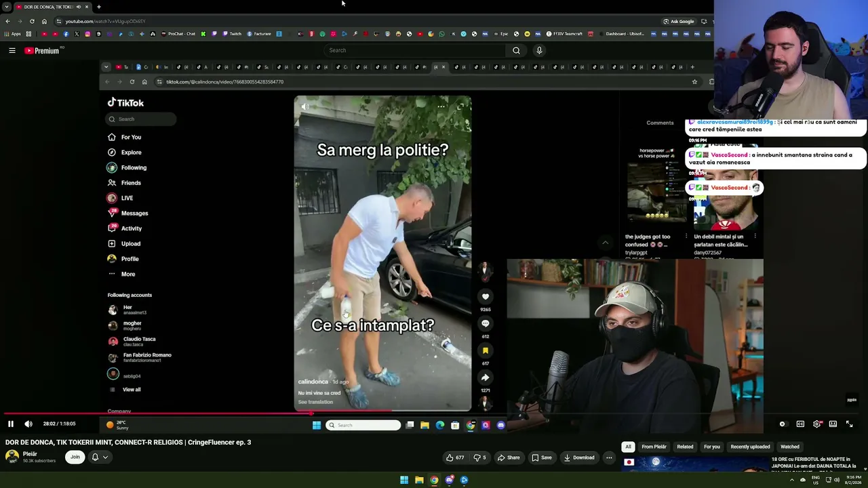View site information next to the URL
This screenshot has height=488, width=868.
tap(58, 21)
